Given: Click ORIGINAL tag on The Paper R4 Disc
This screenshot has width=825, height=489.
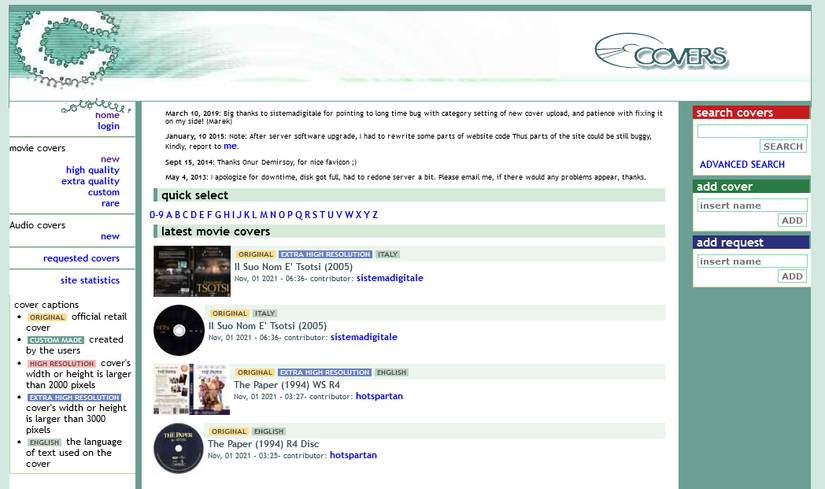Looking at the screenshot, I should 229,431.
